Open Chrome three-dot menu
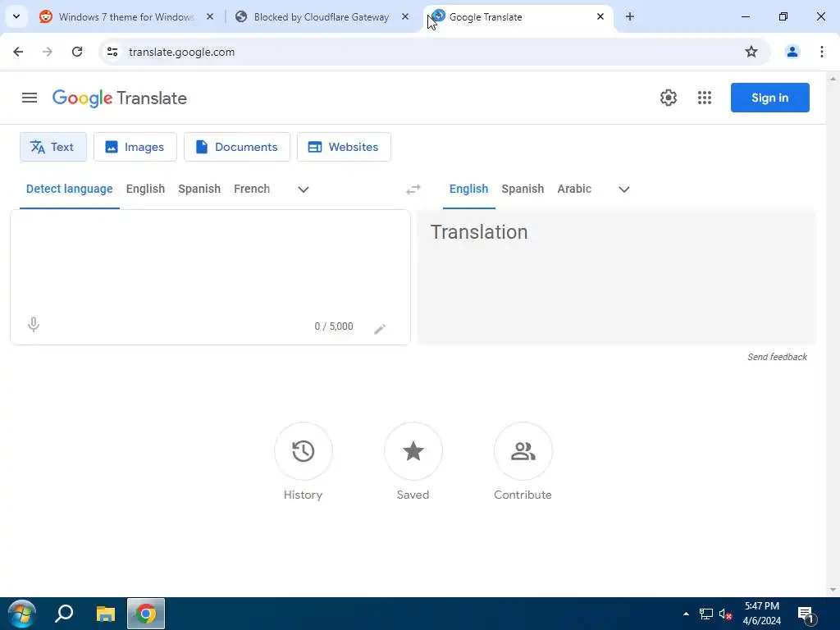This screenshot has width=840, height=630. tap(822, 52)
